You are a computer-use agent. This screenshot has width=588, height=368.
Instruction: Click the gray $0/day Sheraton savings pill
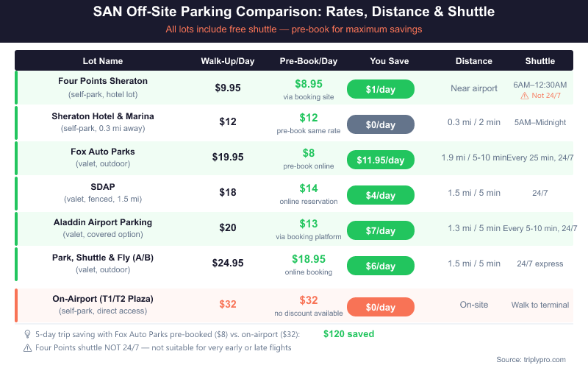tap(380, 124)
